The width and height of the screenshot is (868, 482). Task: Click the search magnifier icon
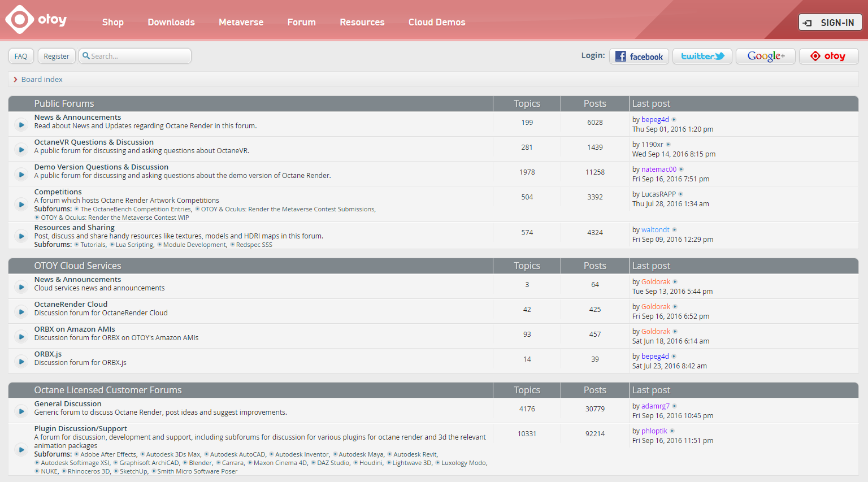(x=86, y=56)
